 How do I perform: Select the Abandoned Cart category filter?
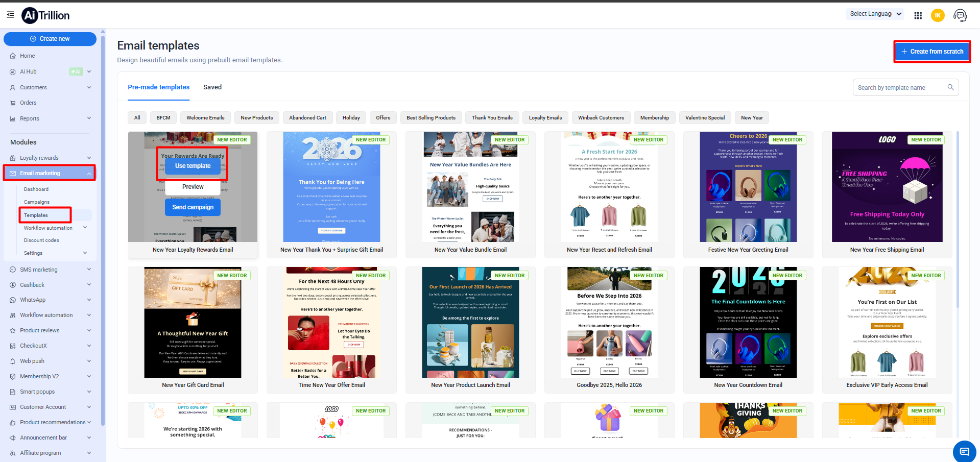coord(307,118)
